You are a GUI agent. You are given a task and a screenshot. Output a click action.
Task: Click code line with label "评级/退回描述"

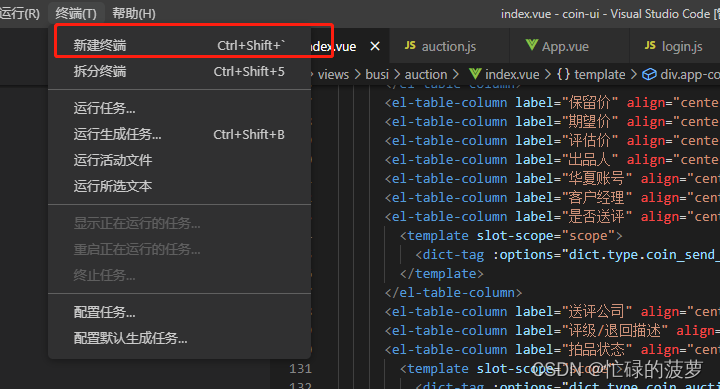552,331
